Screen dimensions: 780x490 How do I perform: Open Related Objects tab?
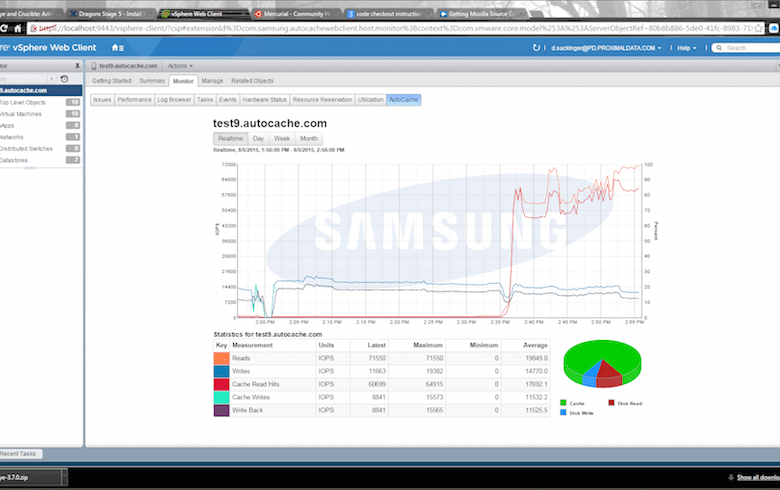252,81
